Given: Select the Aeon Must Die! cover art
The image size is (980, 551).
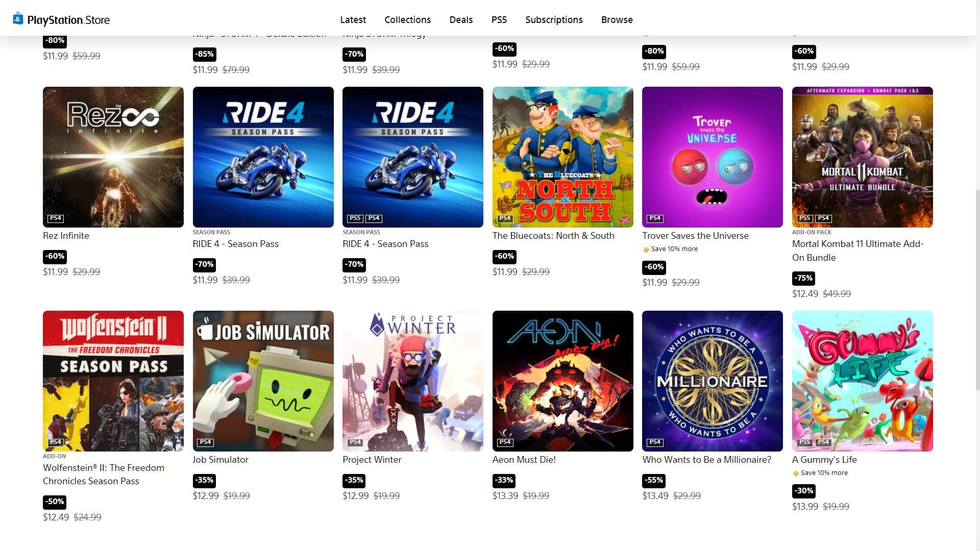Looking at the screenshot, I should click(562, 381).
